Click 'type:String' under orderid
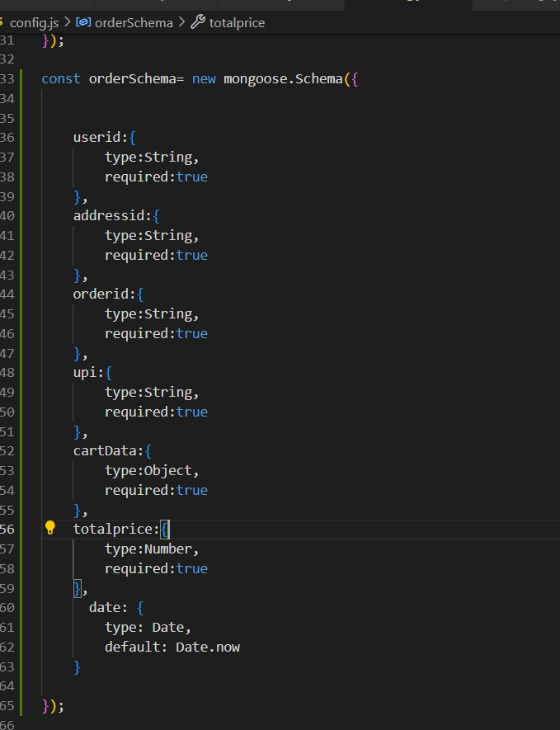 click(x=148, y=314)
